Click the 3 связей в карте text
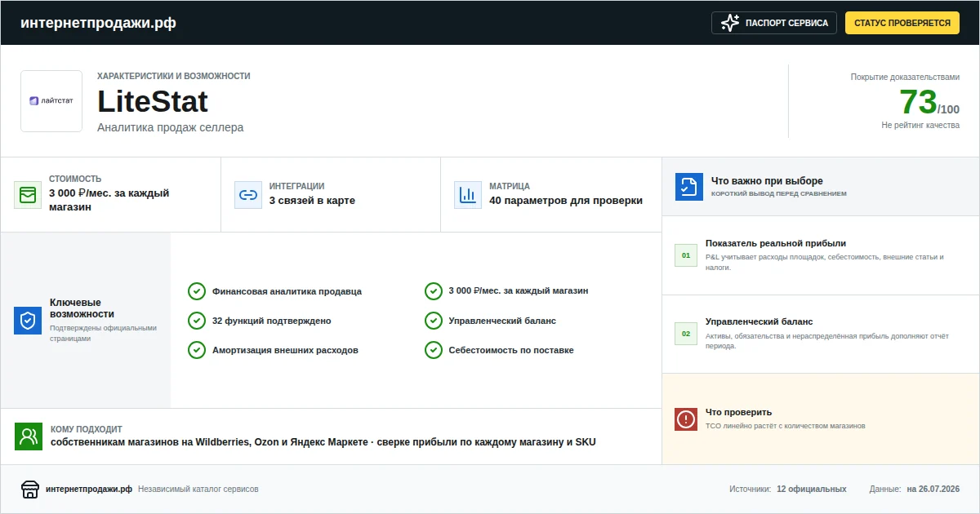The width and height of the screenshot is (980, 514). tap(312, 201)
